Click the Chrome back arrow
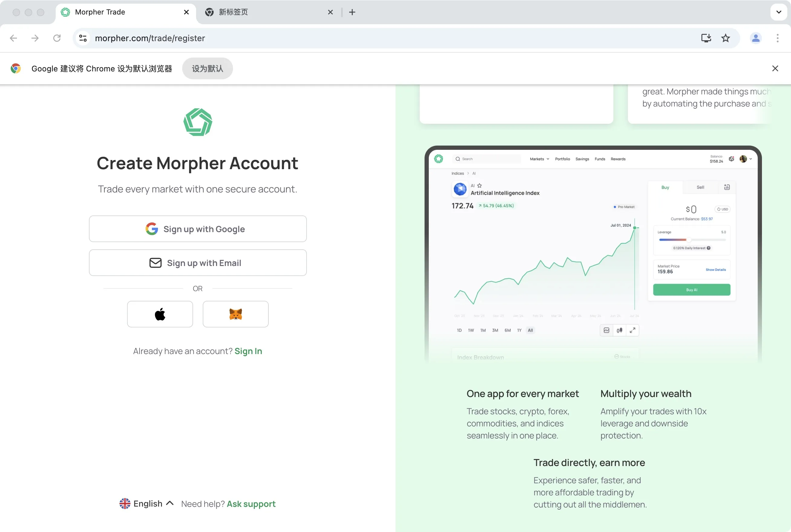The image size is (791, 532). [x=14, y=38]
